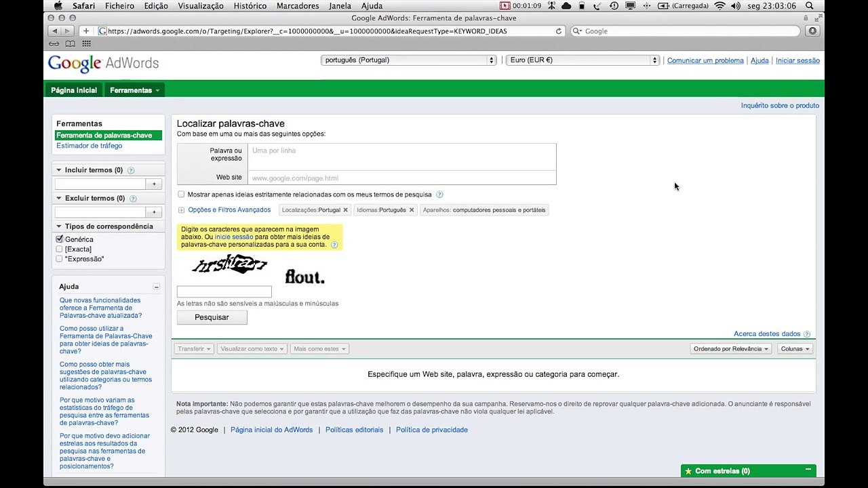Click the Políticas editoriais footer link
The height and width of the screenshot is (488, 868).
point(354,430)
